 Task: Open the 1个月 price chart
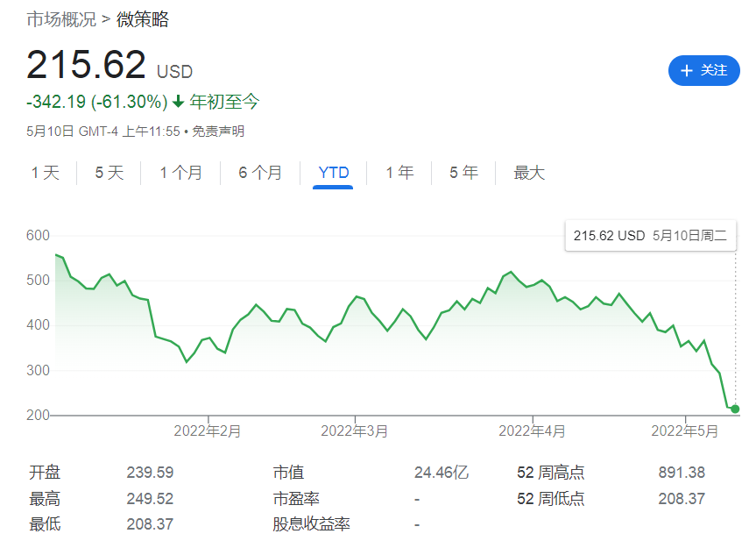click(x=180, y=173)
